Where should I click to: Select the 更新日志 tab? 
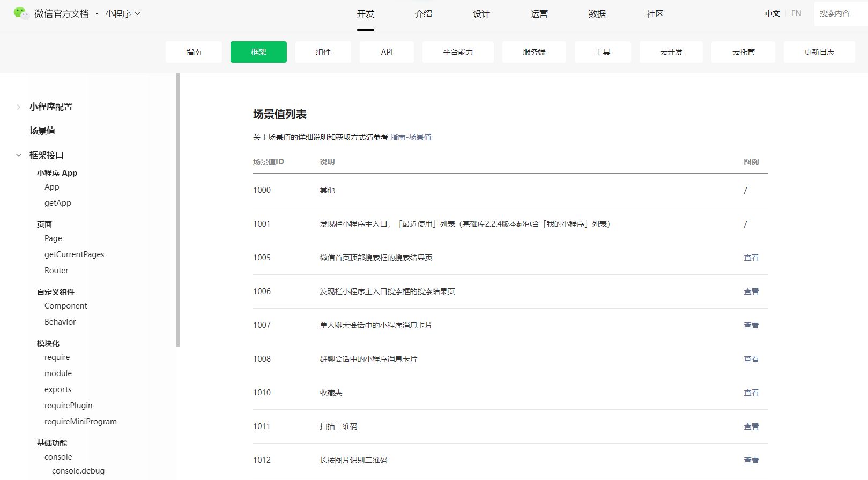click(x=819, y=52)
